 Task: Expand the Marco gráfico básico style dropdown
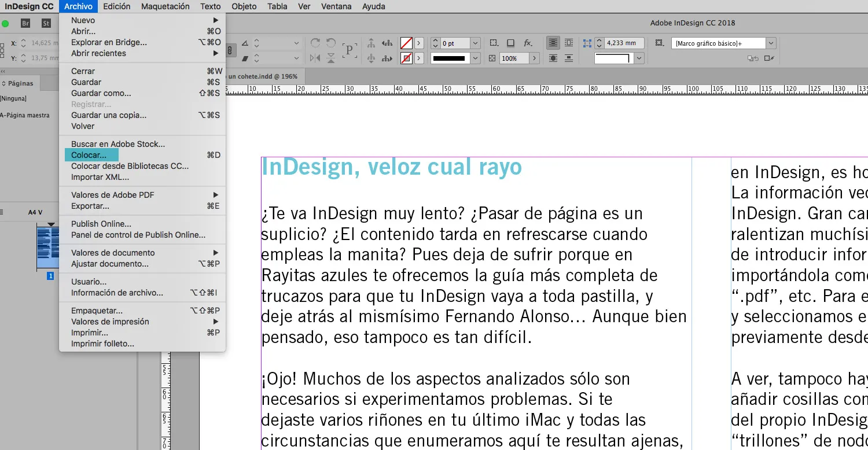click(770, 43)
